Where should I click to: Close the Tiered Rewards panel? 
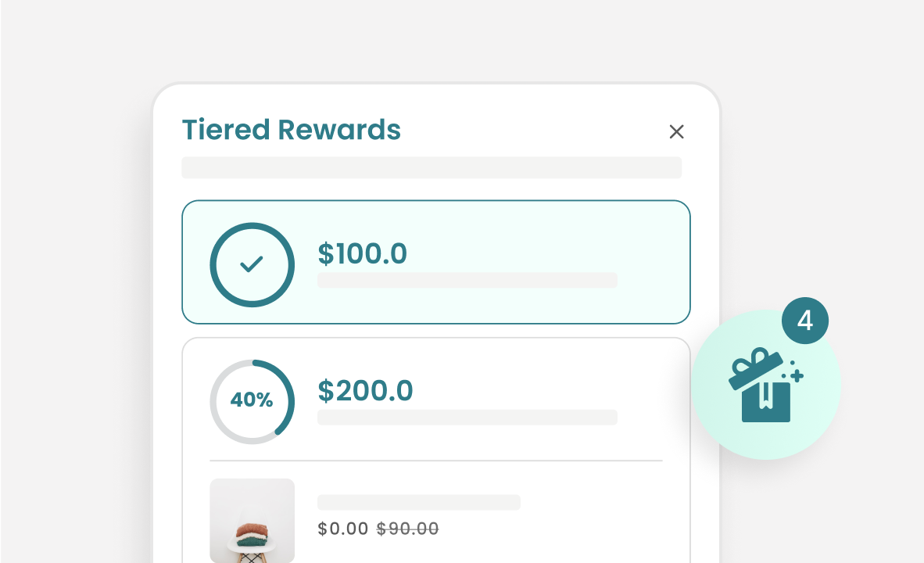coord(676,132)
